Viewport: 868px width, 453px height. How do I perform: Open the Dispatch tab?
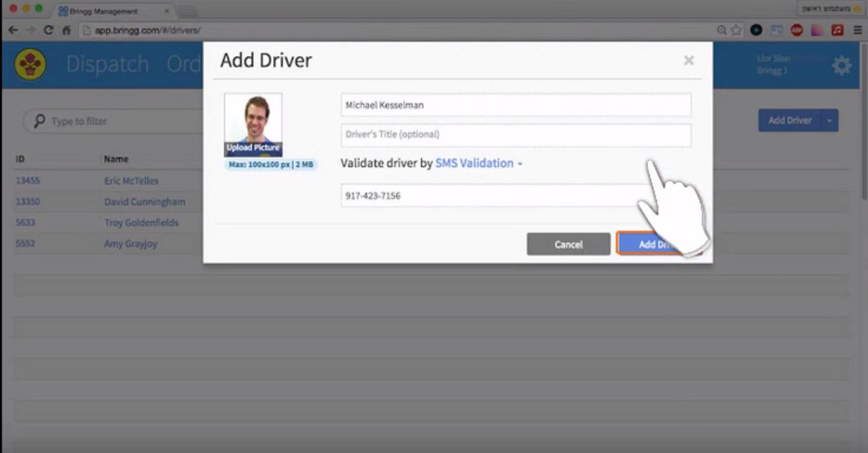(x=108, y=64)
